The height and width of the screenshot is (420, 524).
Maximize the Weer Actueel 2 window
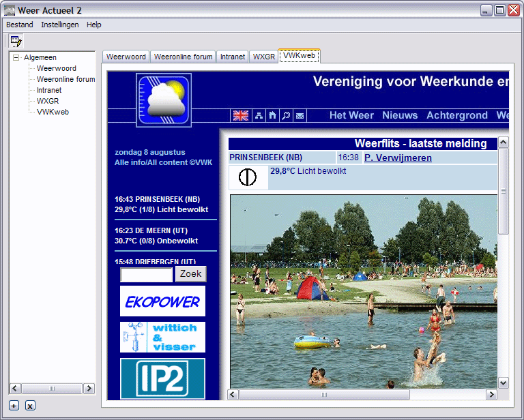click(x=500, y=10)
